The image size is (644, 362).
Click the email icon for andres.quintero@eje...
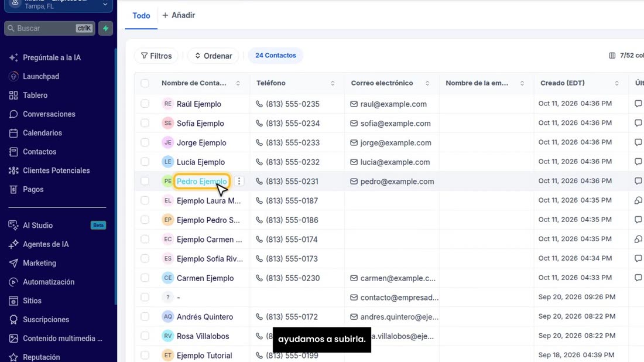(354, 317)
